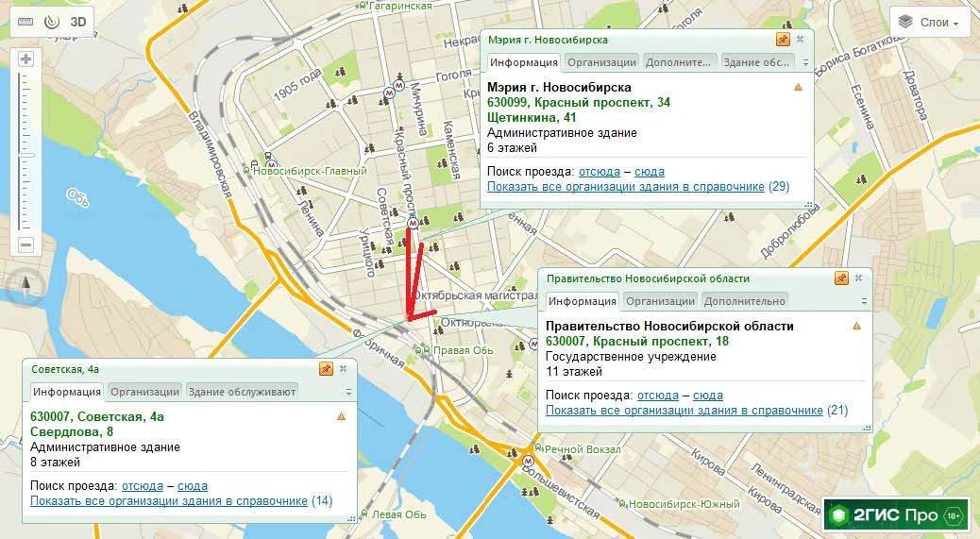980x539 pixels.
Task: Select Информация tab in Правительство popup
Action: click(x=583, y=301)
